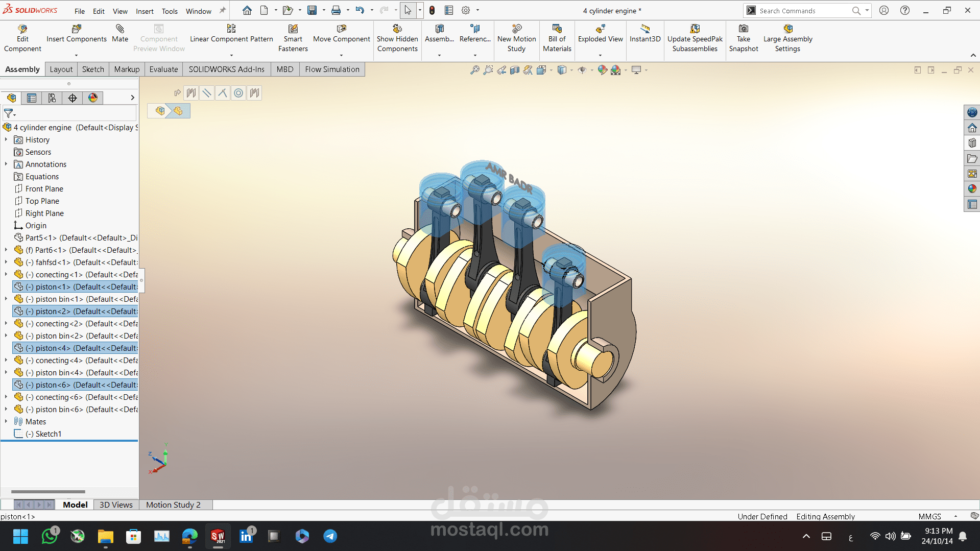Expand the Annotations tree node
This screenshot has height=551, width=980.
click(6, 164)
